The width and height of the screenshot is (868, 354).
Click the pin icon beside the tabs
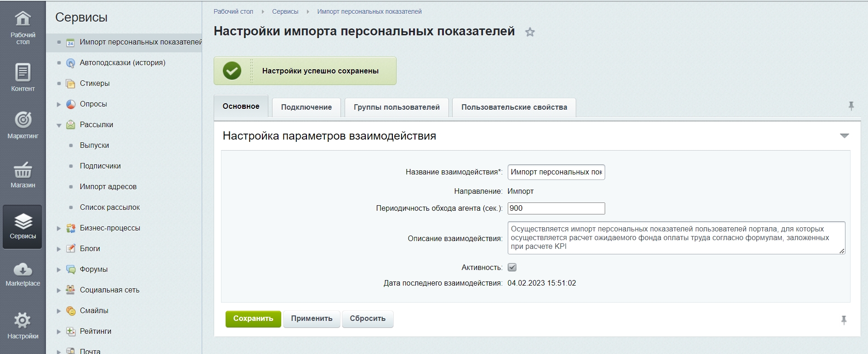point(851,106)
